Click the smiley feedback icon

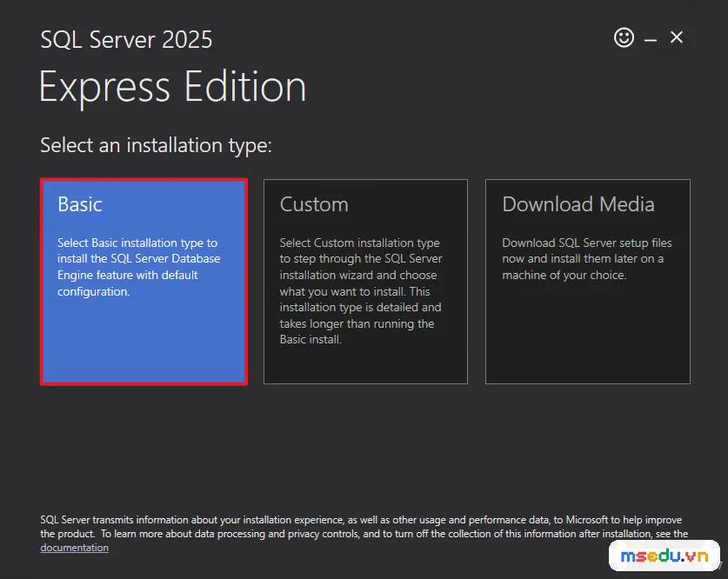[624, 37]
